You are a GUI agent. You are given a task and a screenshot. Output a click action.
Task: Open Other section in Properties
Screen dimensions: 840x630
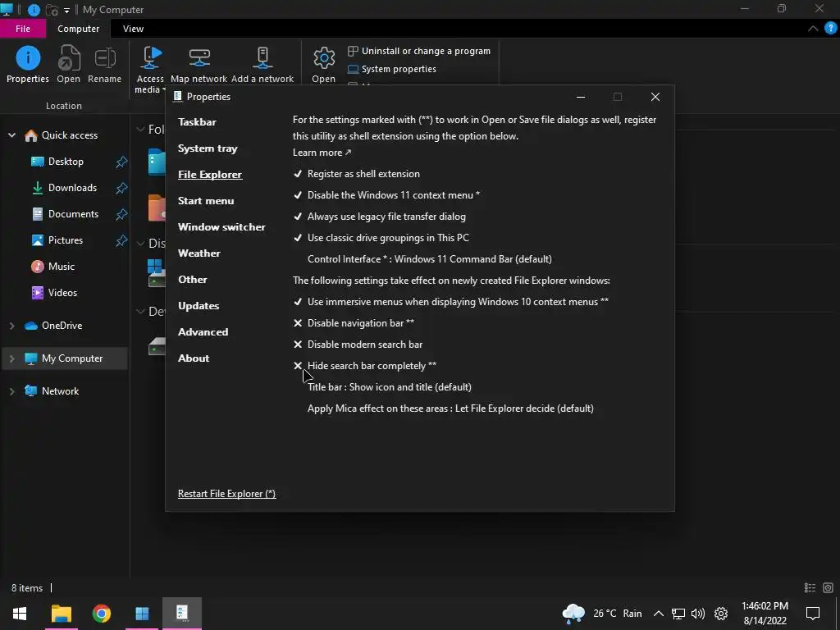(192, 279)
